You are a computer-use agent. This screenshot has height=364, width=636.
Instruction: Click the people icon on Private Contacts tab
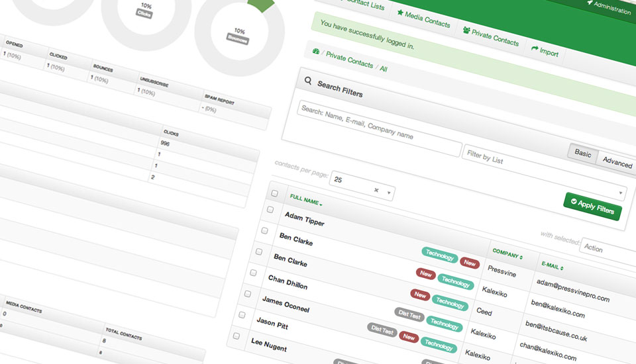(466, 30)
